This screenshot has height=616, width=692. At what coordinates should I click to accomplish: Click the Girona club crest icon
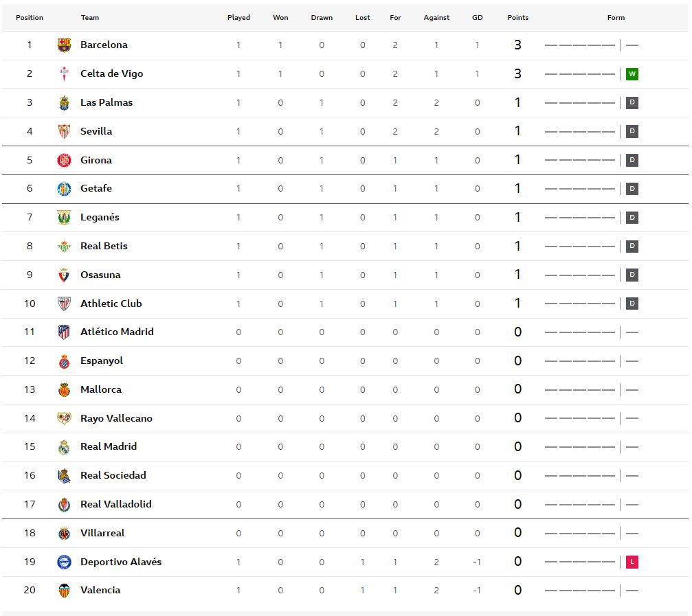64,160
